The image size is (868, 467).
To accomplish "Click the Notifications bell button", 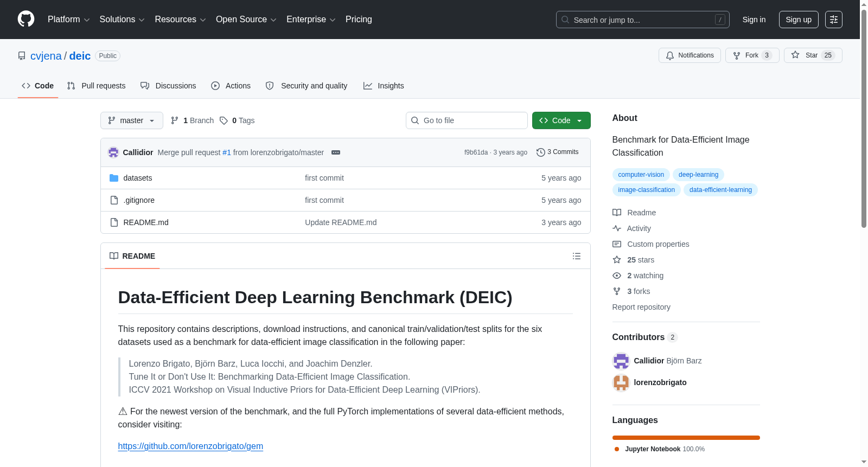I will [690, 55].
